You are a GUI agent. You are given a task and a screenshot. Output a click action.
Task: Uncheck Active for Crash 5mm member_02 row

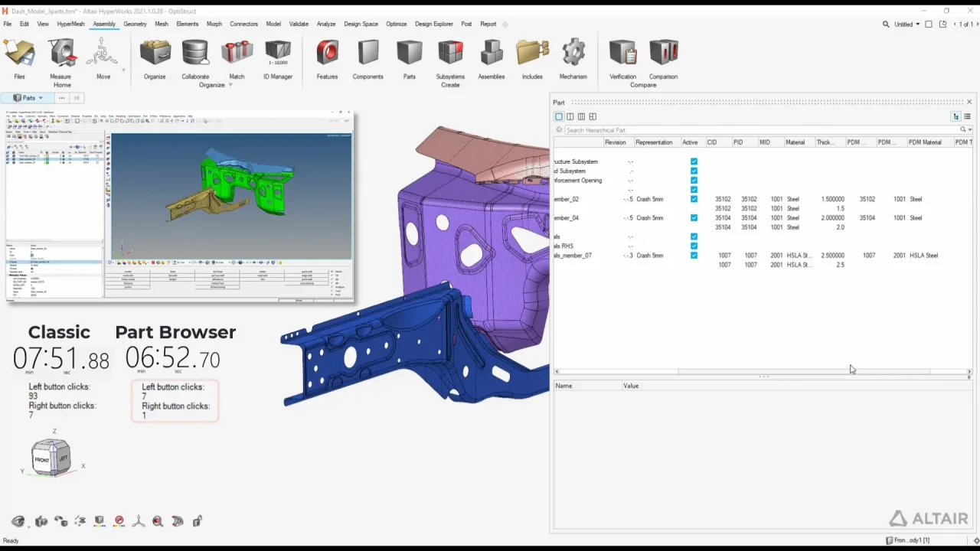tap(694, 199)
